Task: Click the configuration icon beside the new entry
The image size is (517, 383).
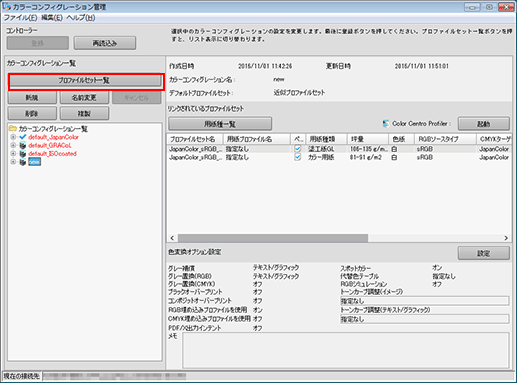Action: coord(23,162)
